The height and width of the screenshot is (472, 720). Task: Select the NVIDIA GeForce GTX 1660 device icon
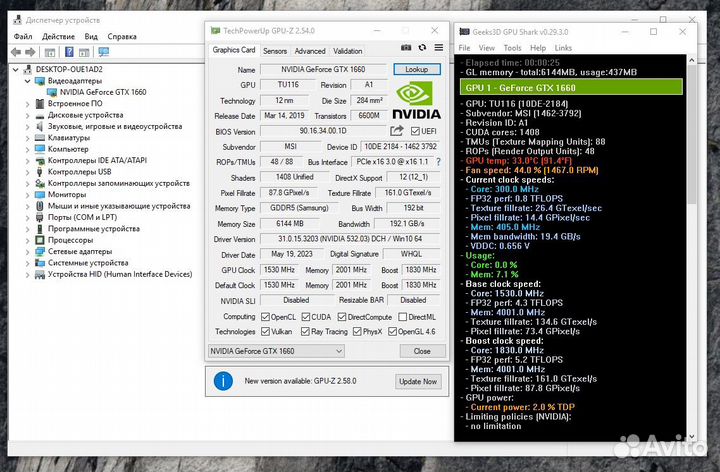coord(52,92)
